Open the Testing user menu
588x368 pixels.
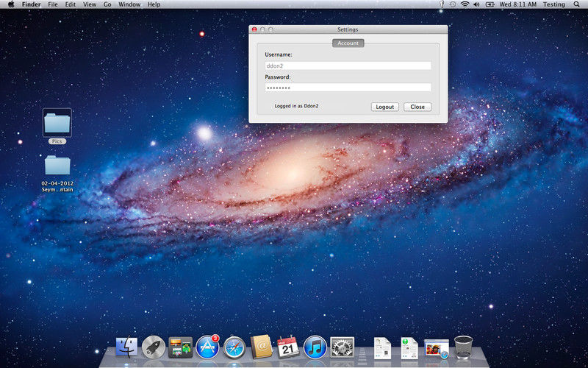(x=554, y=4)
